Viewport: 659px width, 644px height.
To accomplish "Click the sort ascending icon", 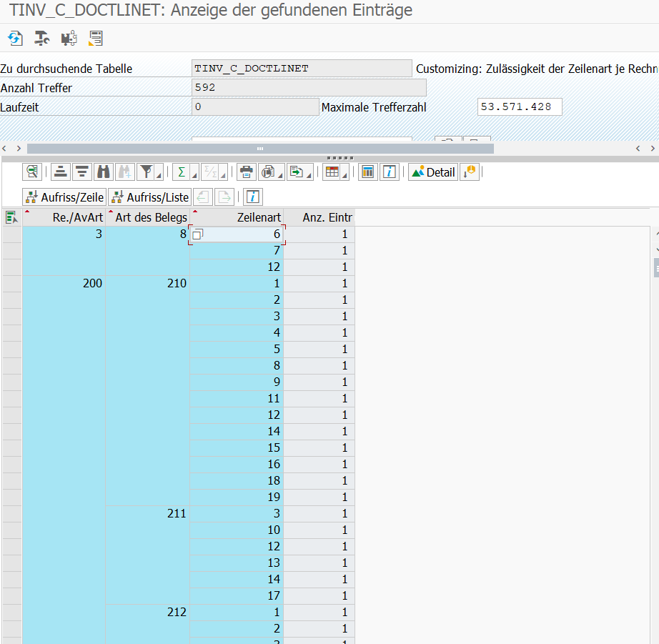I will pos(60,172).
